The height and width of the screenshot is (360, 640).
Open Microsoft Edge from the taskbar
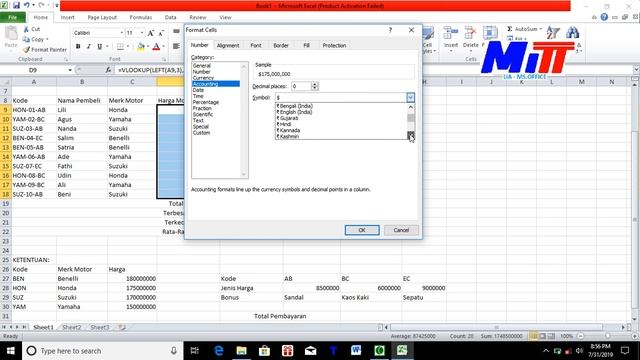point(219,350)
